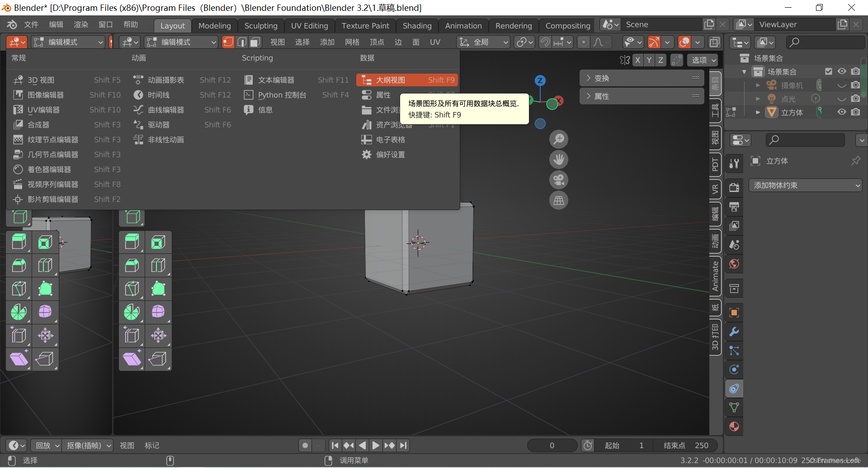Screen dimensions: 868x468
Task: Select Inset Faces tool in right toolbar
Action: 158,242
